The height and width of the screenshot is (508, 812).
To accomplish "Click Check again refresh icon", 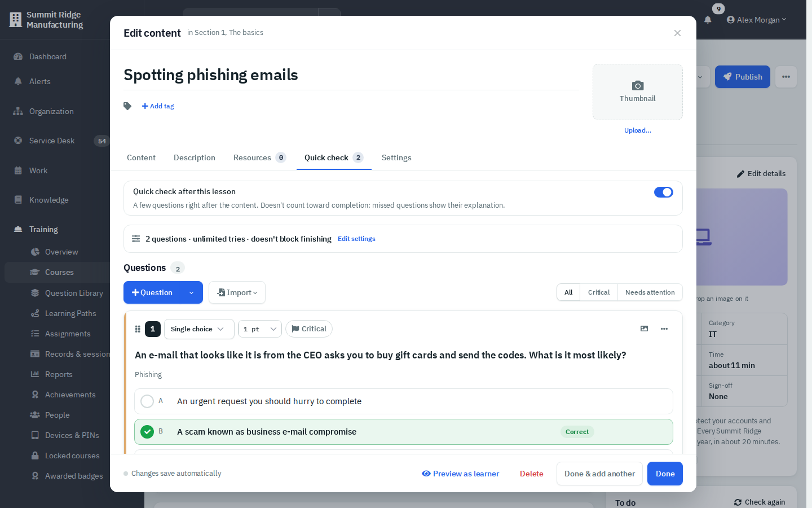I will click(x=738, y=502).
